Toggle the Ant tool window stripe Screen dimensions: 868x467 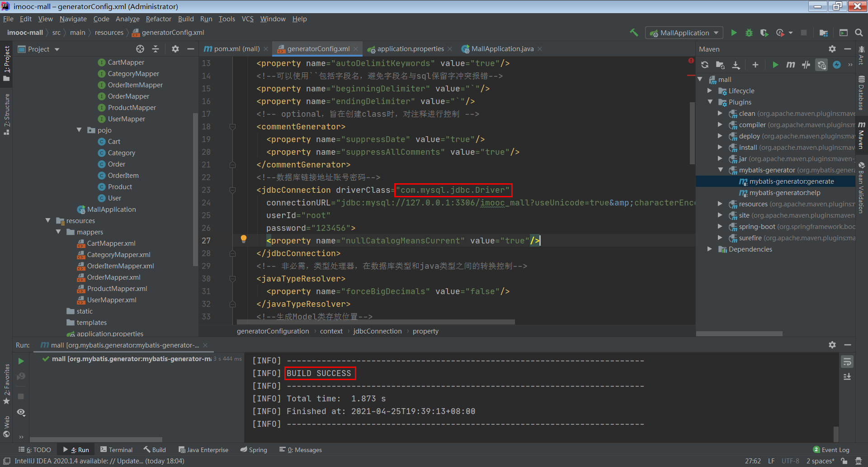(x=861, y=55)
